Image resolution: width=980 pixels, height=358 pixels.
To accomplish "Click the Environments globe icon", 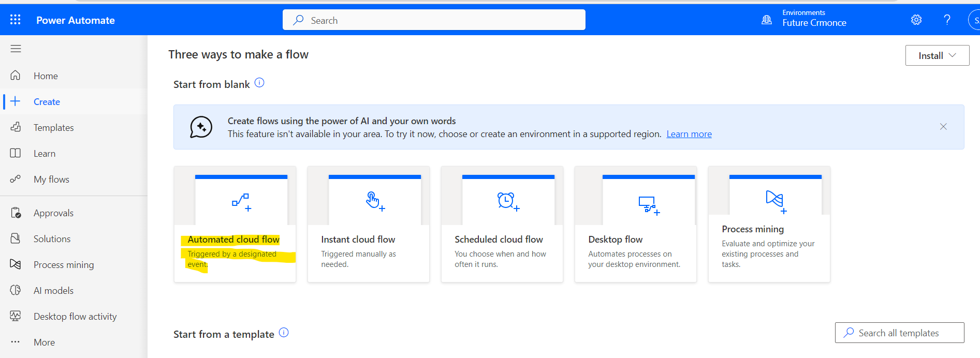I will tap(767, 20).
